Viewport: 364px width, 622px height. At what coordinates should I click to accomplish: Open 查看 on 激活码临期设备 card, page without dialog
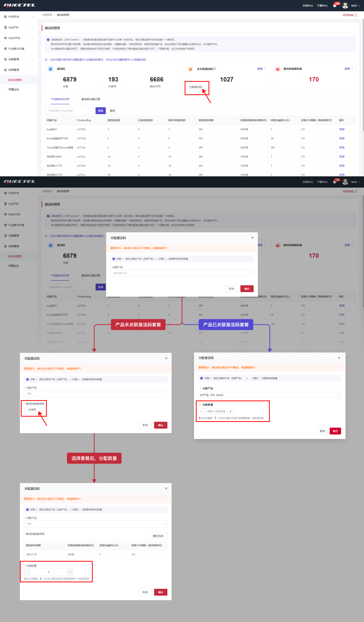(x=349, y=69)
